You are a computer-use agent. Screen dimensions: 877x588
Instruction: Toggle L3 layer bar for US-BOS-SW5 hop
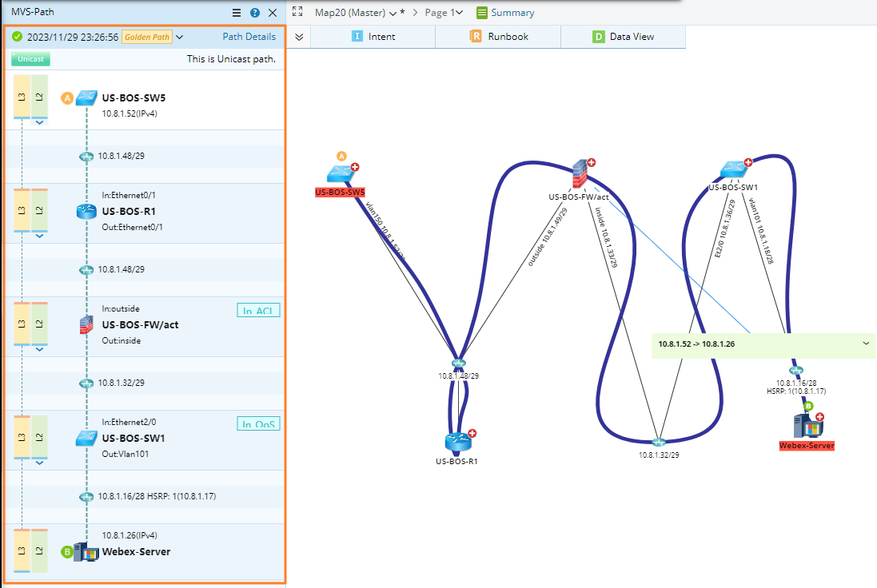[22, 97]
